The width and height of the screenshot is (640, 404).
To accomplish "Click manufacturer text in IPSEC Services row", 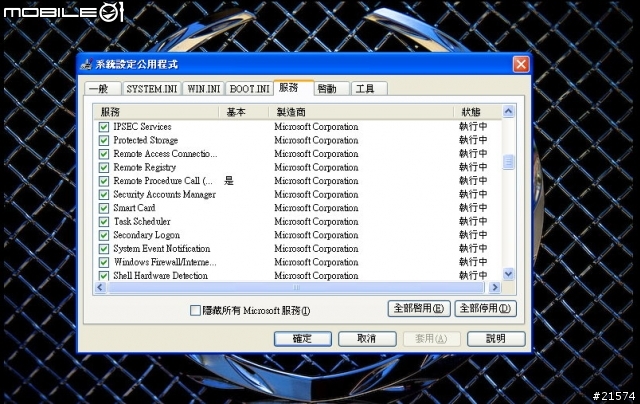I will click(x=316, y=127).
